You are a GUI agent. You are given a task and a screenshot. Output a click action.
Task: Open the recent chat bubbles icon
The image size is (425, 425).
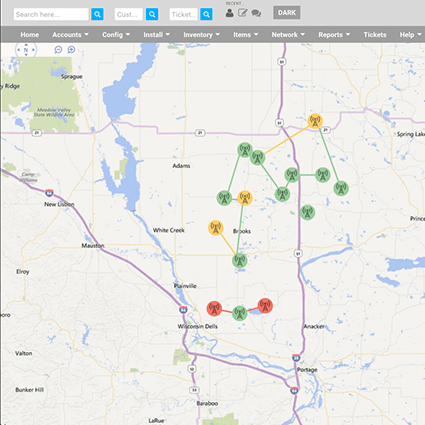click(x=256, y=13)
